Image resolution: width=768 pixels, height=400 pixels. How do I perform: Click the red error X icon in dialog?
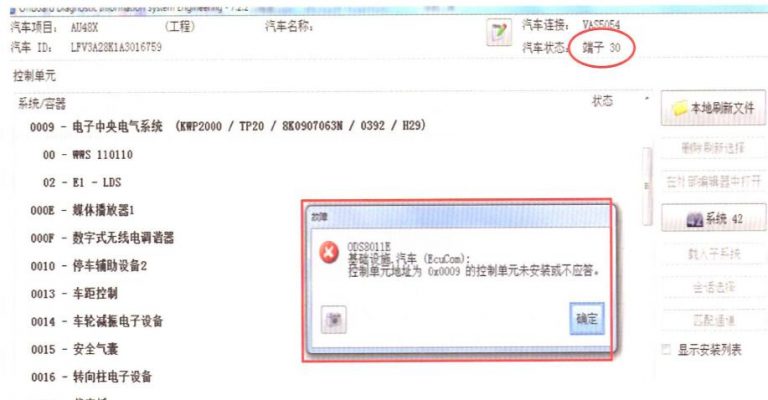[x=329, y=253]
